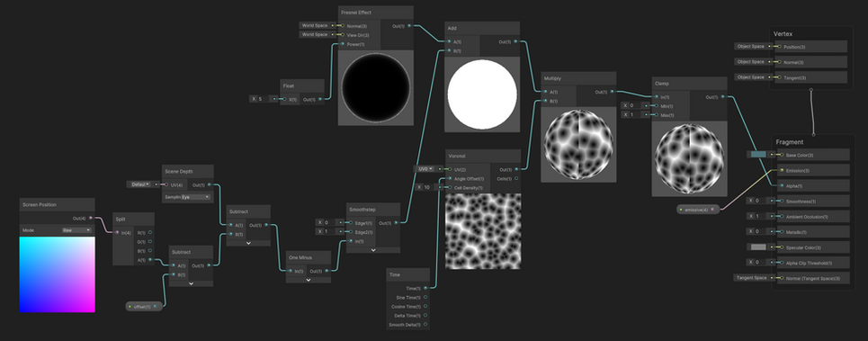
Task: Click the Fresnel Effect Power(1) input port
Action: click(343, 44)
